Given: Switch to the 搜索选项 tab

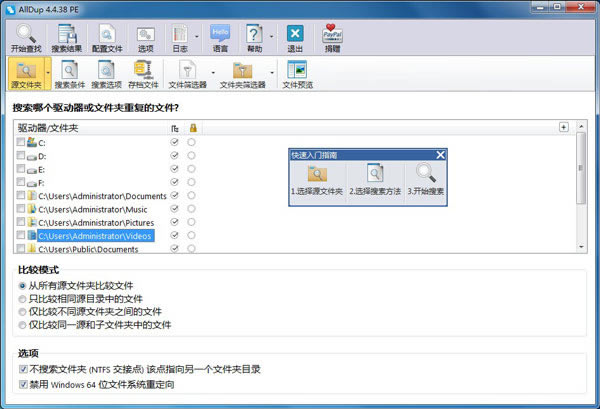Looking at the screenshot, I should [x=107, y=72].
